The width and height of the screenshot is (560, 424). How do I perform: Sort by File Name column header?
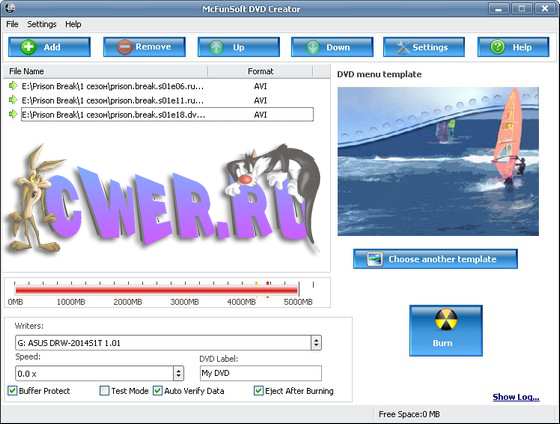pos(105,71)
